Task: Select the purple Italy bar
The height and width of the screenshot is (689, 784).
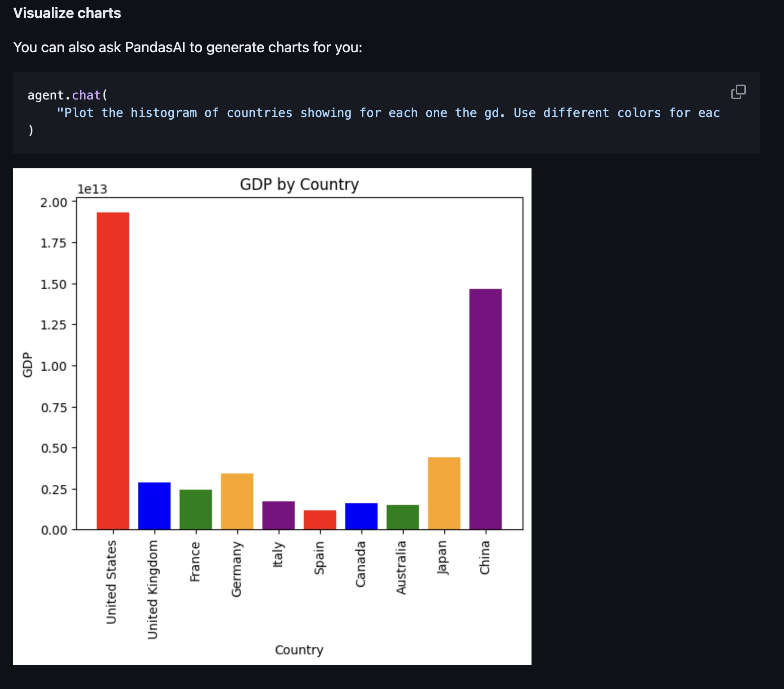Action: (x=279, y=515)
